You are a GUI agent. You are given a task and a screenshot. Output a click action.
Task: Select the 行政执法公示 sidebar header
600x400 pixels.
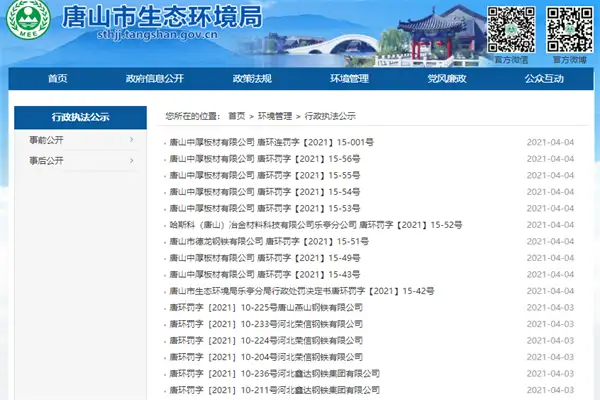pyautogui.click(x=80, y=117)
